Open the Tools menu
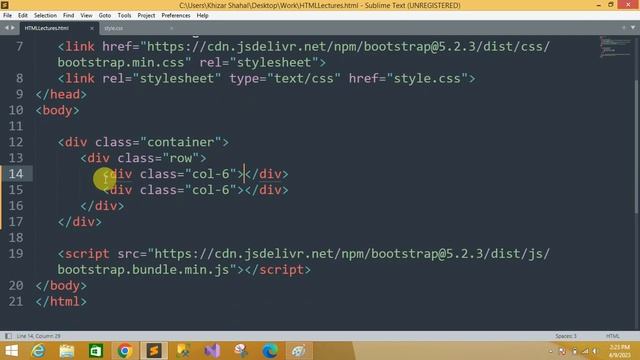This screenshot has height=360, width=640. click(x=124, y=16)
